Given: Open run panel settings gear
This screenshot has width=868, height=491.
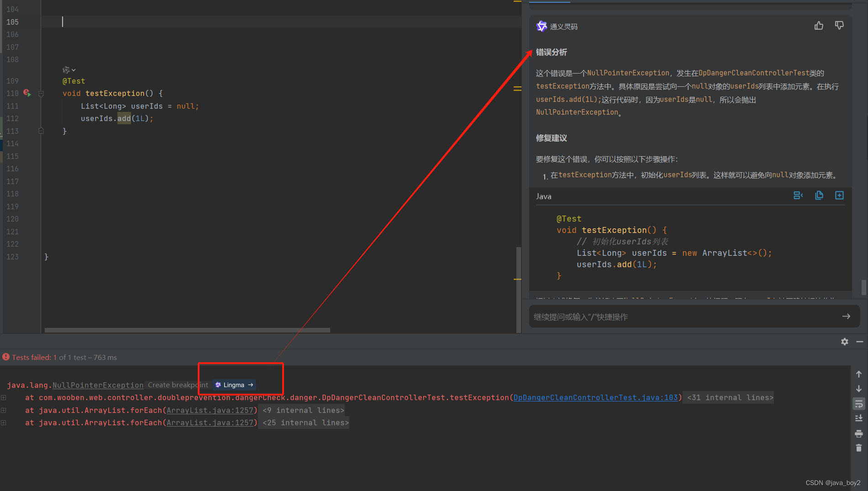Looking at the screenshot, I should 845,342.
